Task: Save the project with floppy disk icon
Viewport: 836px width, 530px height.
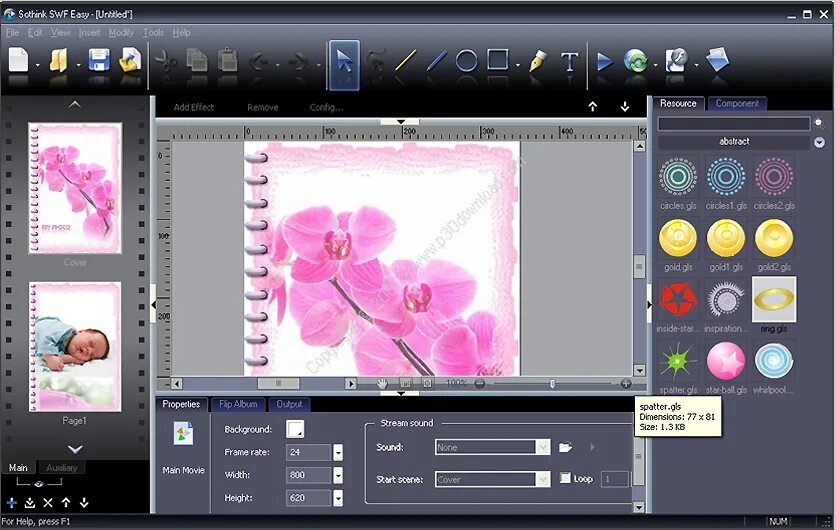Action: tap(99, 60)
